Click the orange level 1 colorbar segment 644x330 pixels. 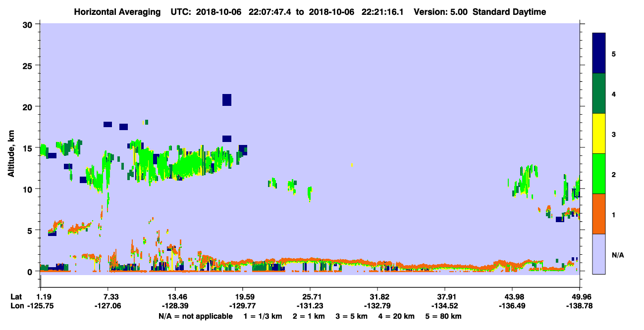599,214
